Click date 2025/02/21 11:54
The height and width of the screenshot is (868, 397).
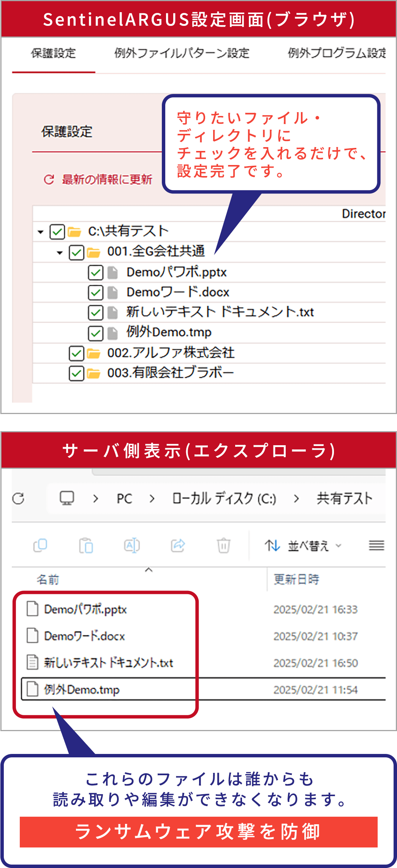(315, 690)
